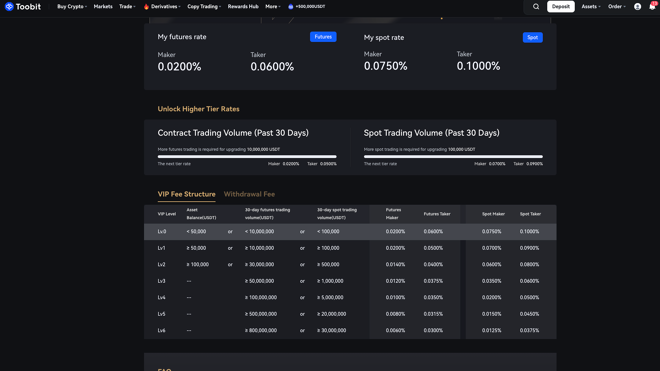The width and height of the screenshot is (660, 371).
Task: Open the user profile avatar icon
Action: [637, 7]
